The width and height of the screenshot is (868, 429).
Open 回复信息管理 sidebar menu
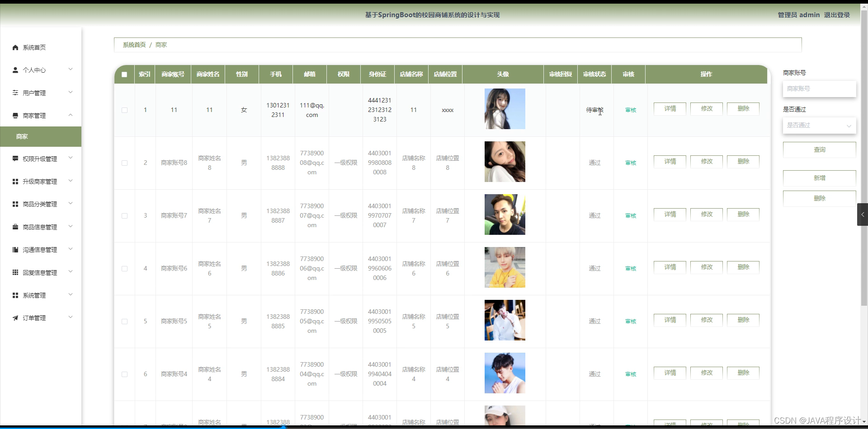tap(41, 272)
